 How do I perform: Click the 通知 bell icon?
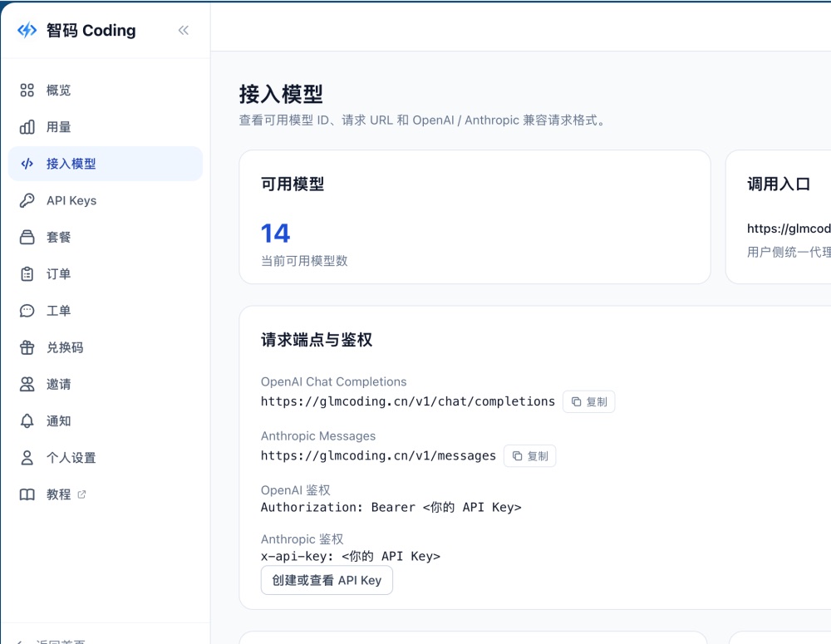coord(27,420)
